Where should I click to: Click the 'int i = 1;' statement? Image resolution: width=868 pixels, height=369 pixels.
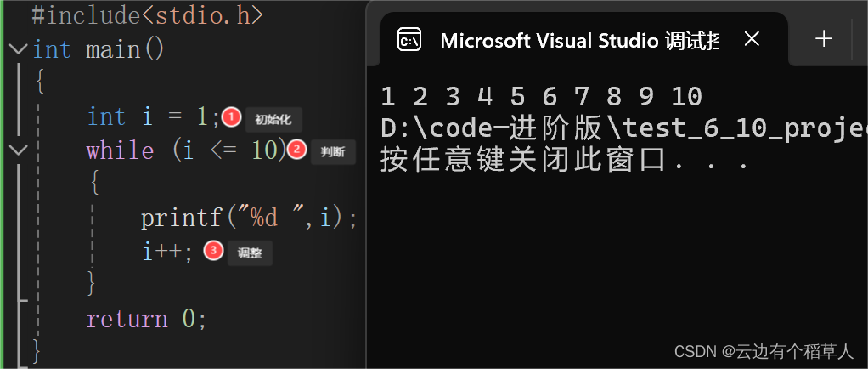pyautogui.click(x=154, y=116)
